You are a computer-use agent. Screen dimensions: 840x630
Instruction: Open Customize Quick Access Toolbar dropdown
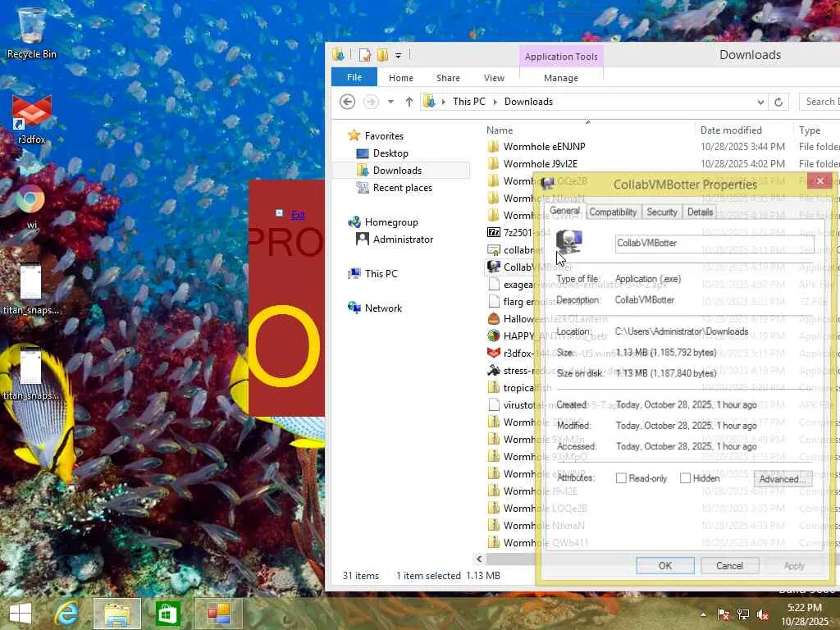coord(398,55)
